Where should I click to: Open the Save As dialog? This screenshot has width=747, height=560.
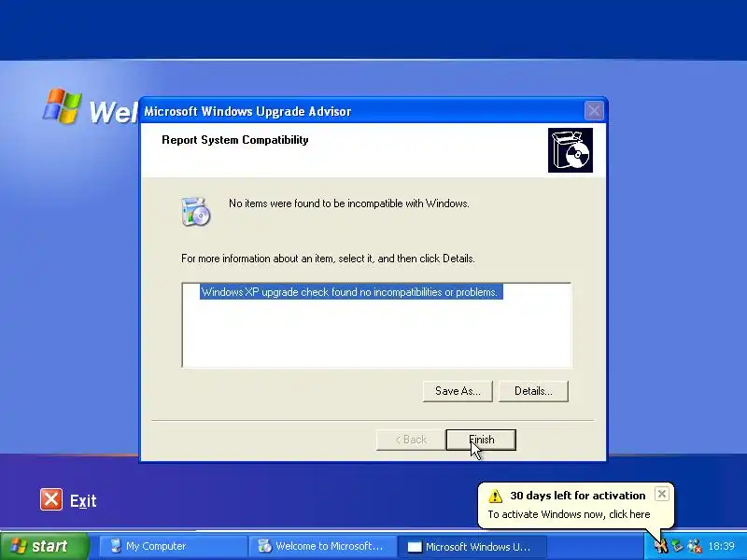click(x=458, y=391)
